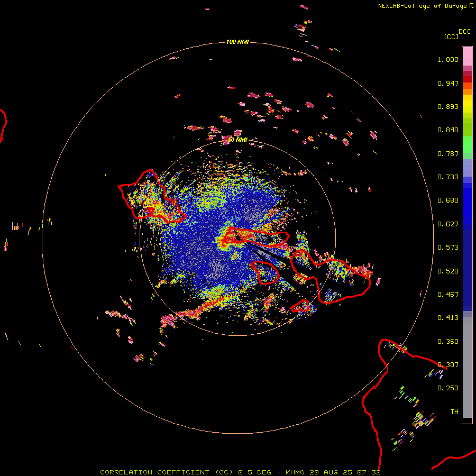Select the 0.467 legend value

point(448,295)
